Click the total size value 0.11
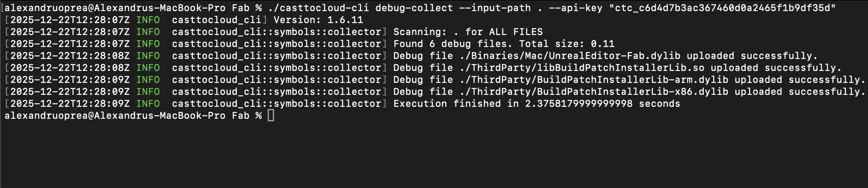The image size is (868, 188). click(x=602, y=44)
